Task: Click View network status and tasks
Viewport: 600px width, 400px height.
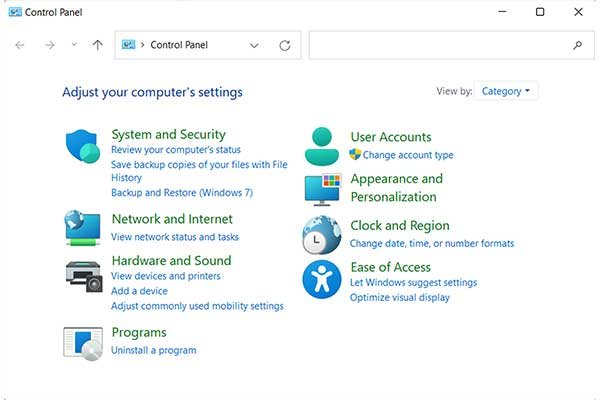Action: click(x=174, y=237)
